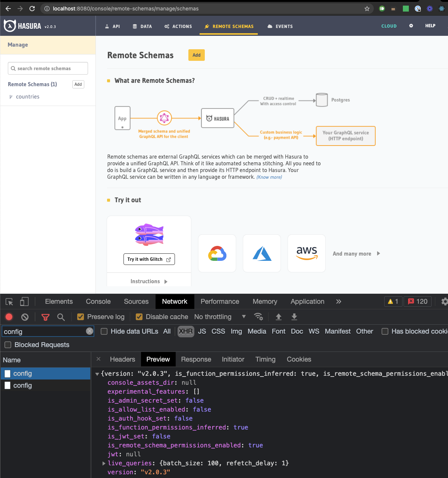This screenshot has width=448, height=478.
Task: Stop recording network log (red record icon)
Action: 9,316
